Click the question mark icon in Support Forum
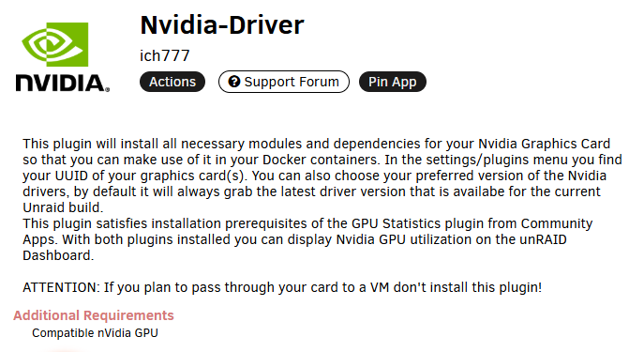This screenshot has width=644, height=352. pos(234,82)
